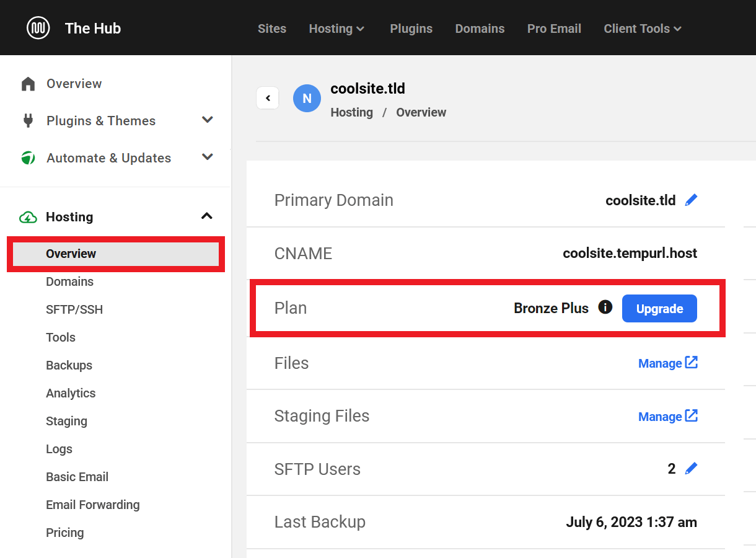Click the Hosting breadcrumb link

click(352, 112)
